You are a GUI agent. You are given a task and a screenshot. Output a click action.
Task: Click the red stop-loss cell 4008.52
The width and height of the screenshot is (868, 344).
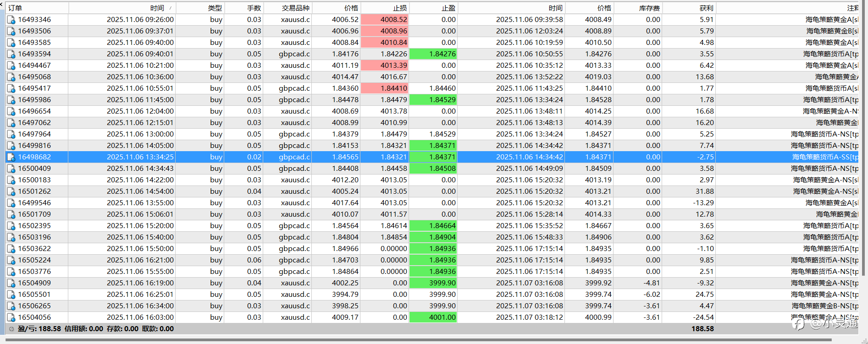click(385, 20)
